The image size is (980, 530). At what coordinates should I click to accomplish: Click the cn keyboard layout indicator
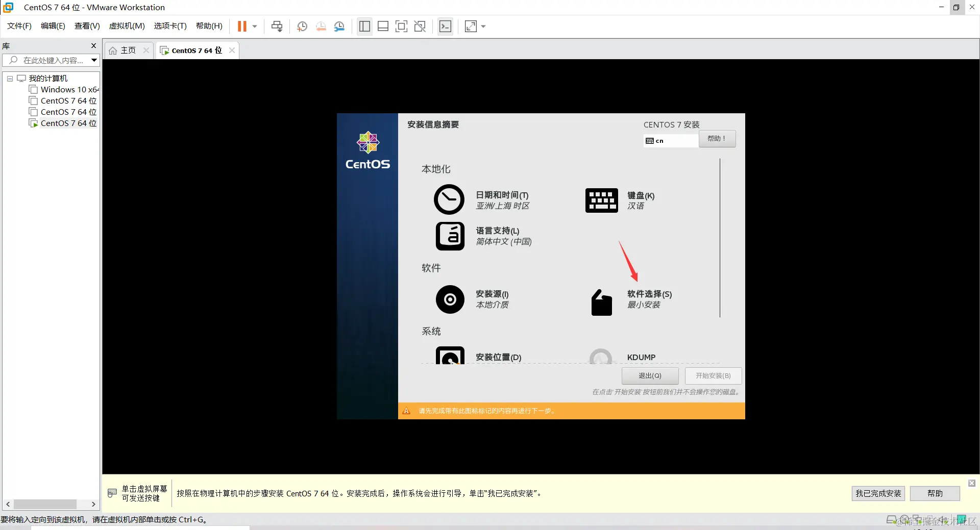click(671, 141)
